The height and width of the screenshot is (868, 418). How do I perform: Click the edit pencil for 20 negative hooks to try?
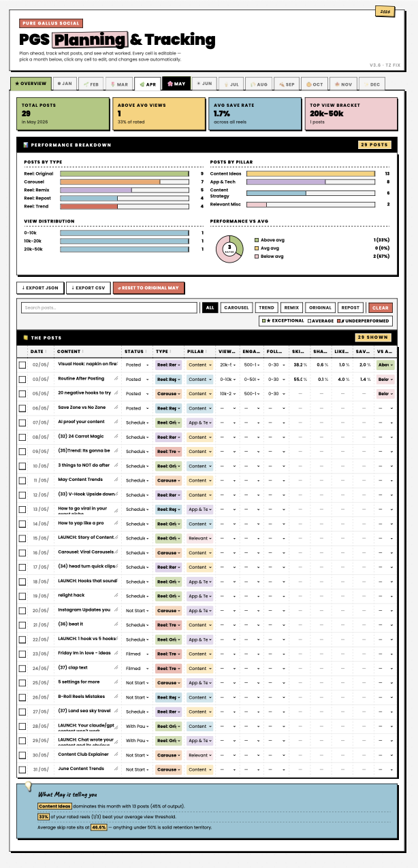[x=116, y=393]
